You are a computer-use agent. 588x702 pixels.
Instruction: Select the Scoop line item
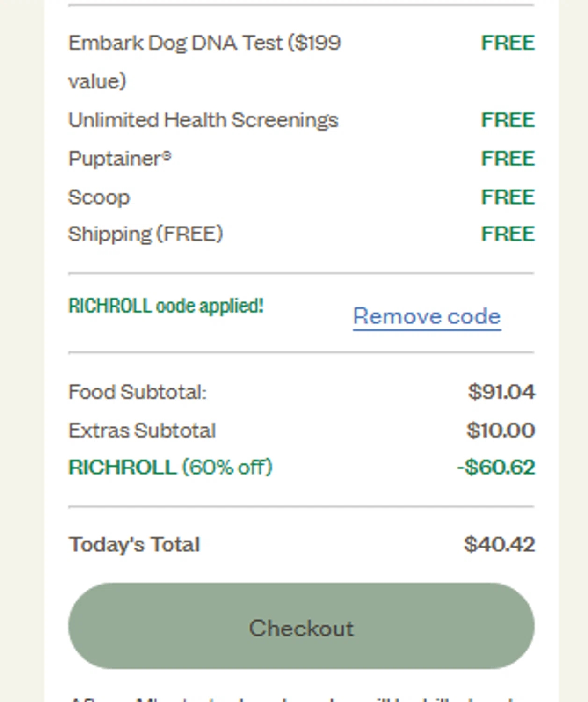(x=99, y=197)
